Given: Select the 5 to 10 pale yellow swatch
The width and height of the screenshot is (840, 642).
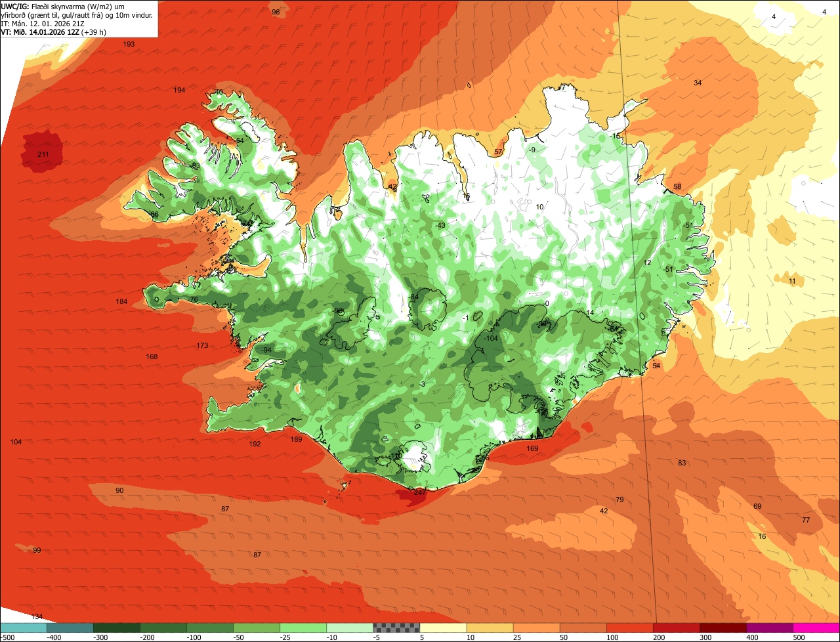Looking at the screenshot, I should (x=443, y=628).
